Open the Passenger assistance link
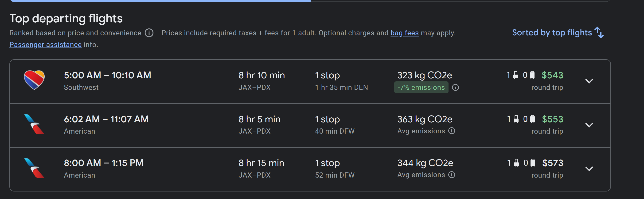Image resolution: width=644 pixels, height=199 pixels. (x=46, y=44)
